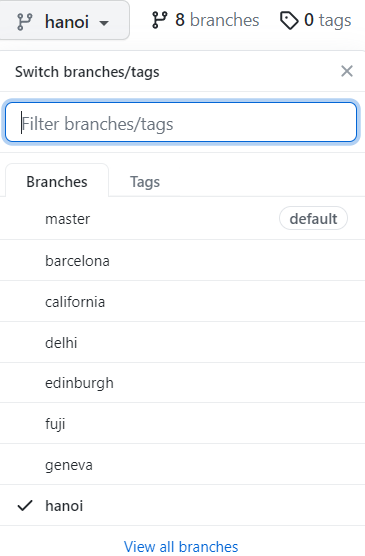365x556 pixels.
Task: Click the checkmark next to hanoi
Action: [25, 505]
